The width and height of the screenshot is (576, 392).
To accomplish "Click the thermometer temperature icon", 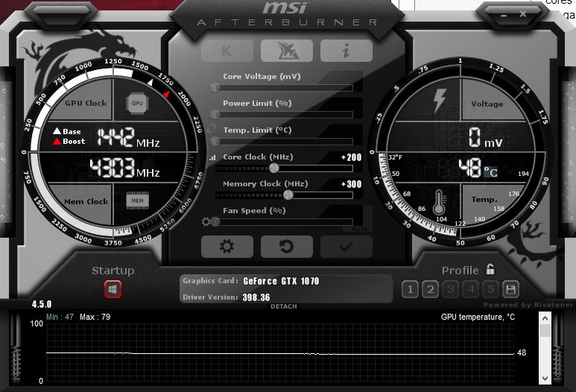I will pos(439,203).
